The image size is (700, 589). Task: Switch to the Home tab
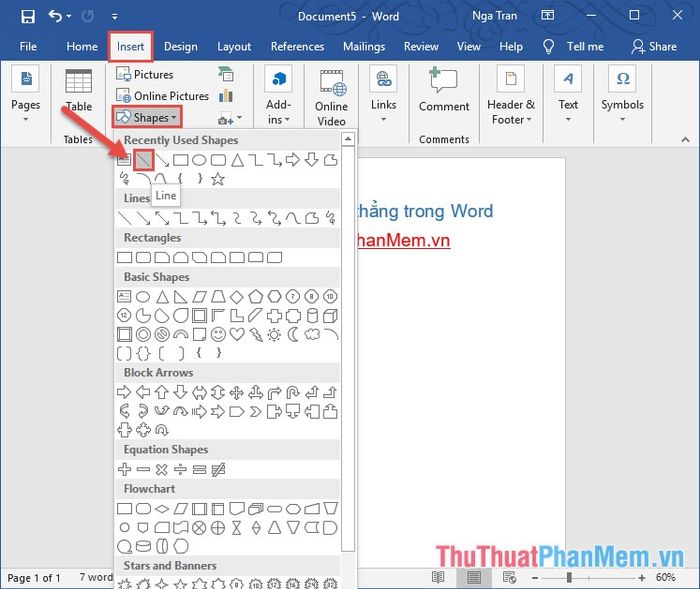tap(82, 46)
